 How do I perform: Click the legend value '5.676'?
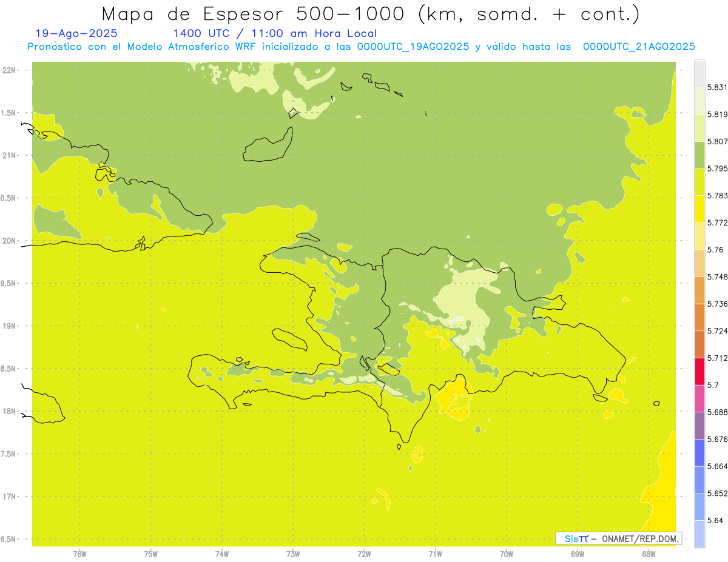(x=717, y=439)
